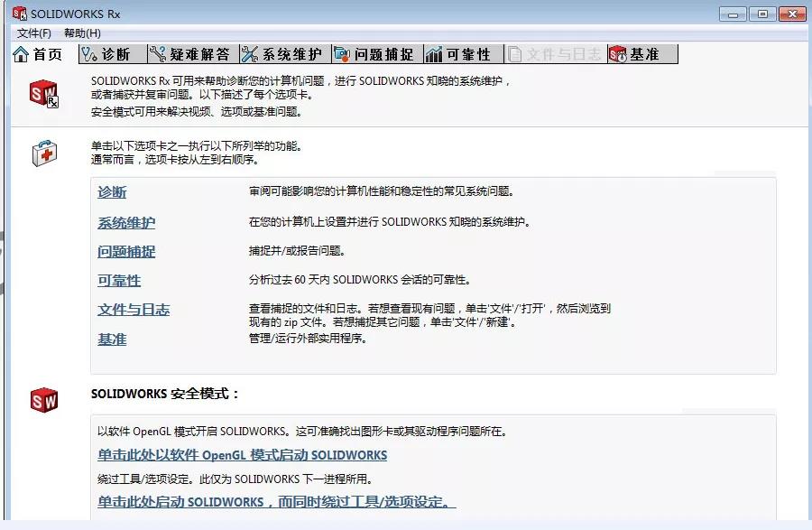
Task: Click the 审阅可能影响您的计算机性能 description text
Action: click(x=382, y=191)
